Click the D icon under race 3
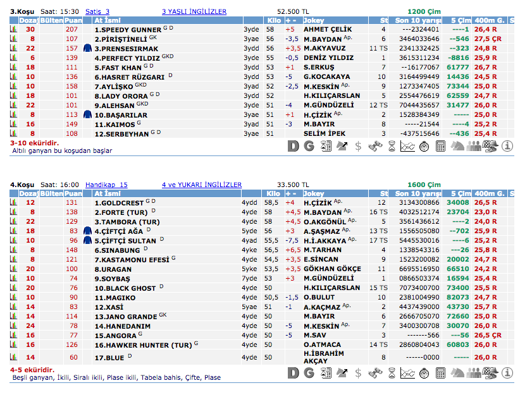The width and height of the screenshot is (532, 395). click(293, 146)
